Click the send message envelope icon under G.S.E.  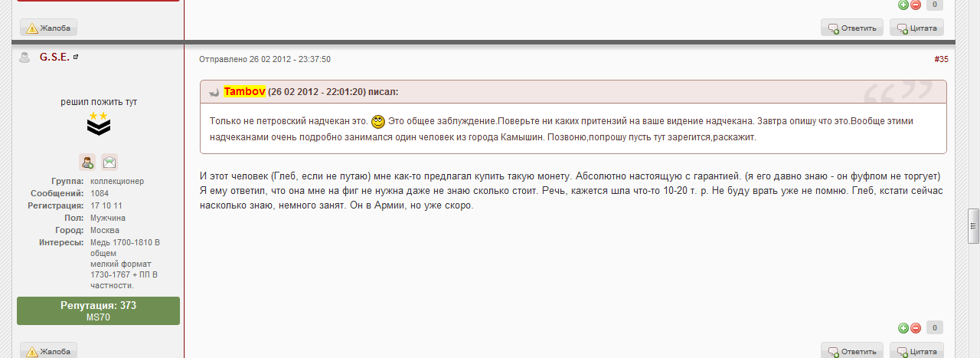click(x=109, y=162)
